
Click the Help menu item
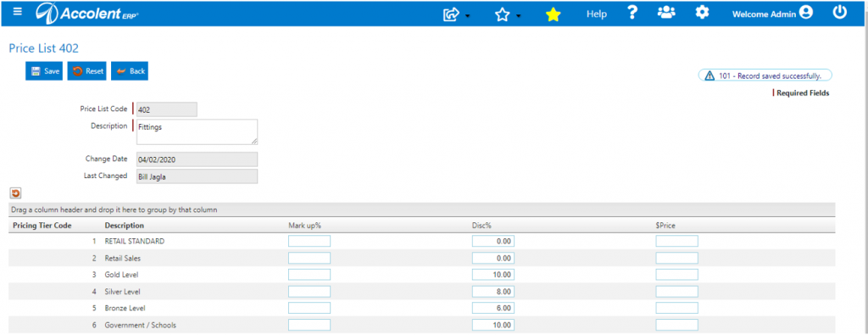coord(597,14)
